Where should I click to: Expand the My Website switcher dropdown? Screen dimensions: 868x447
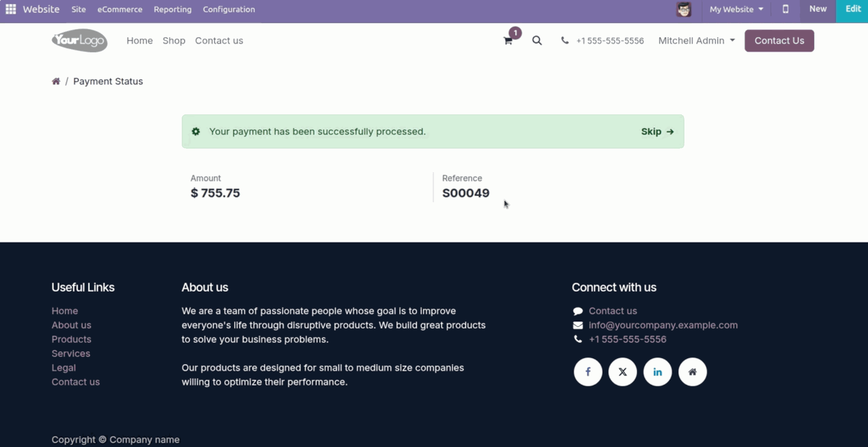(x=736, y=9)
